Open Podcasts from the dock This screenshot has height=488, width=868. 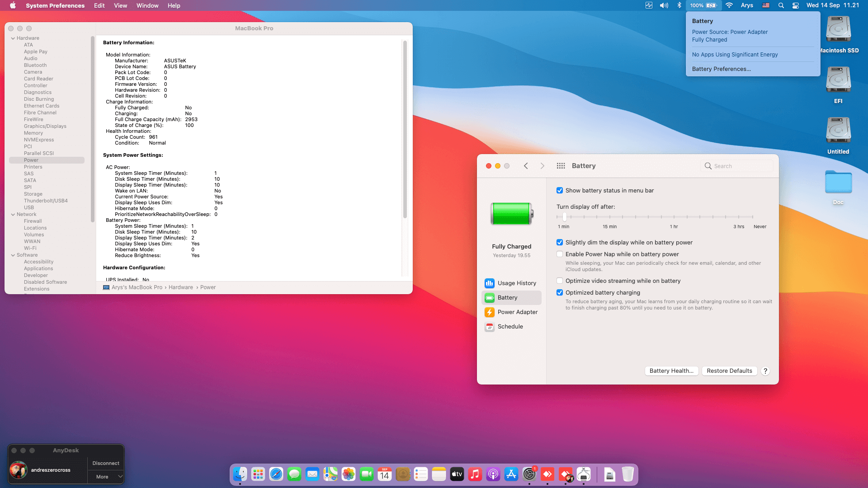click(493, 474)
